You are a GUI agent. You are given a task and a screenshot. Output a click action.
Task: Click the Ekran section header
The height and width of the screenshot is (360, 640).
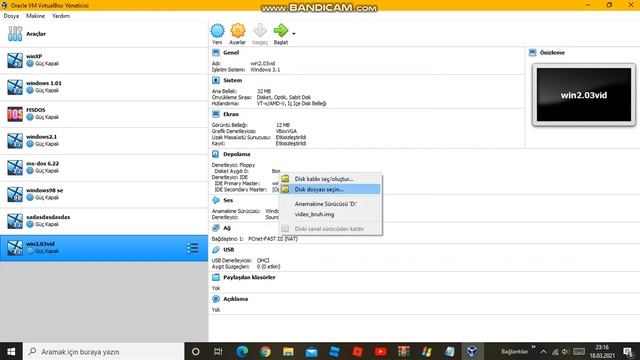(231, 114)
